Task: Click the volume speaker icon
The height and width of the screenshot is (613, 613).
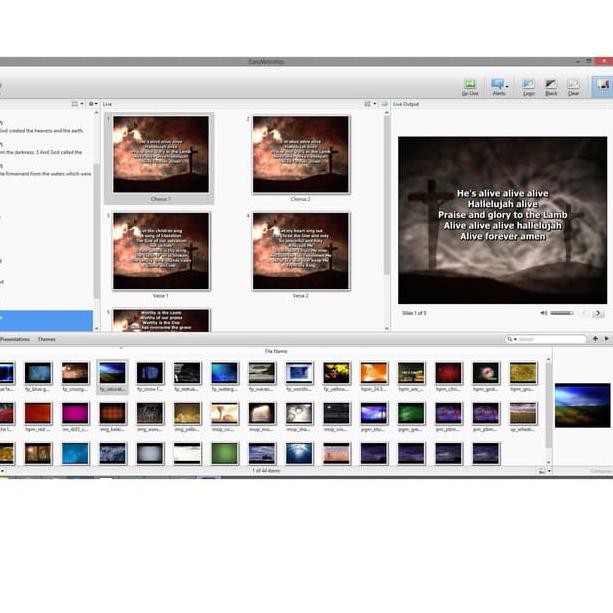Action: (x=544, y=313)
